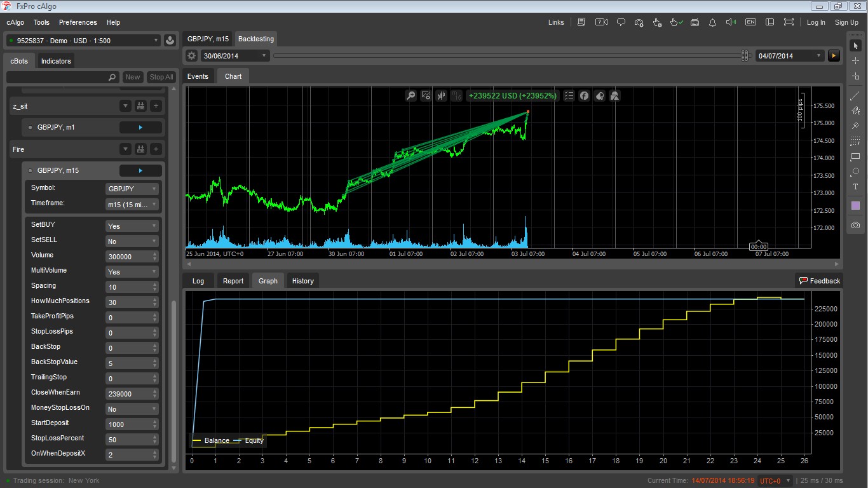
Task: Select the equidistant channel tool
Action: (x=855, y=111)
